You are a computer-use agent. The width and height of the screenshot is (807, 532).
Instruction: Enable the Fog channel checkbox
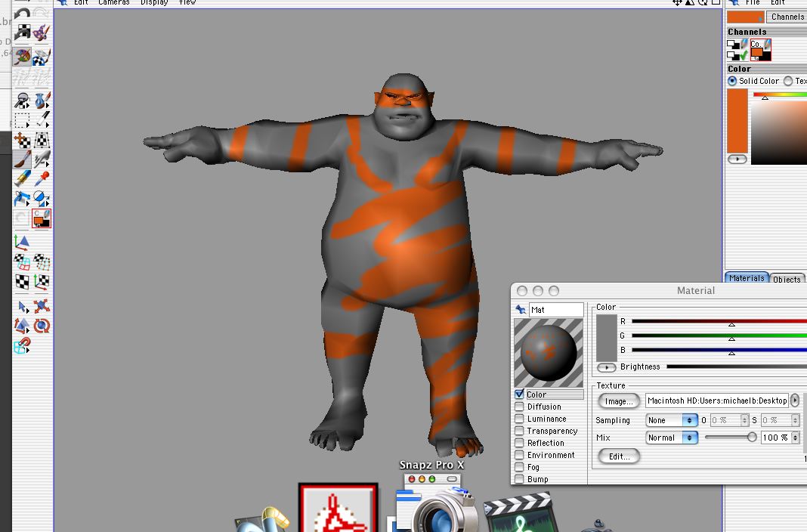519,467
